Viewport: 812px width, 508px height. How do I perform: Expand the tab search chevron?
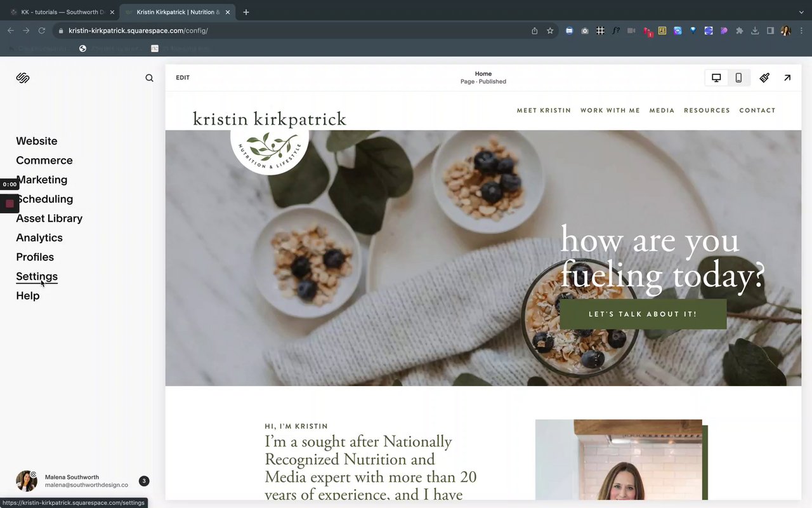(x=801, y=12)
